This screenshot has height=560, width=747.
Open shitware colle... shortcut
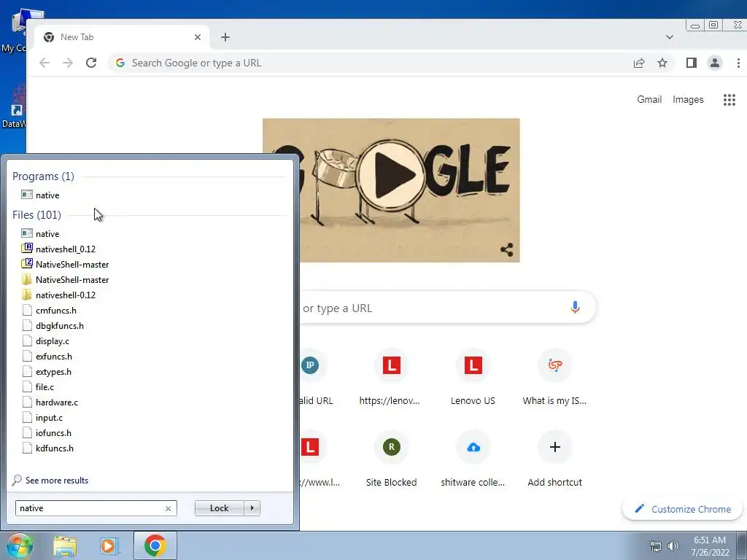[473, 458]
